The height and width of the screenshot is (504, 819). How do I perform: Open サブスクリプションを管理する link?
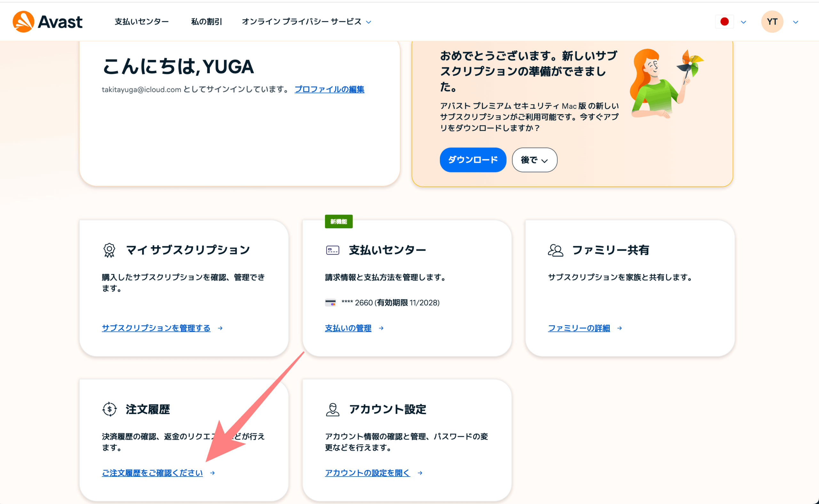pos(156,328)
